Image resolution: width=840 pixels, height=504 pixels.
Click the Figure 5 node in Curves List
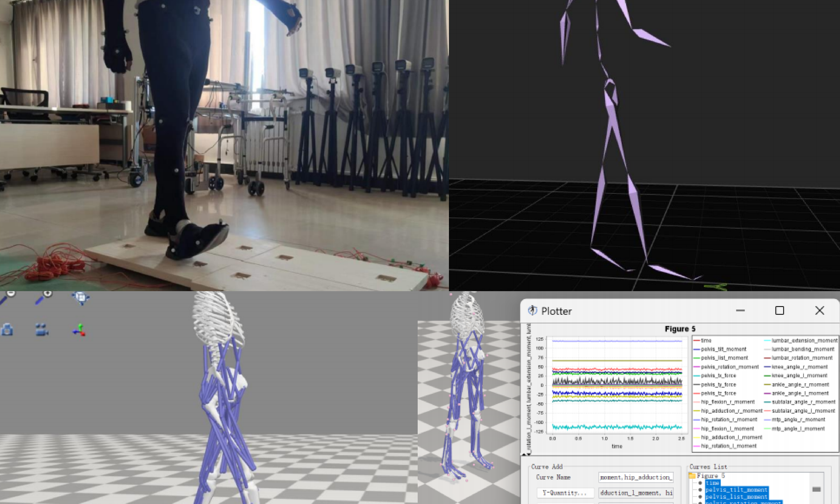tap(711, 476)
